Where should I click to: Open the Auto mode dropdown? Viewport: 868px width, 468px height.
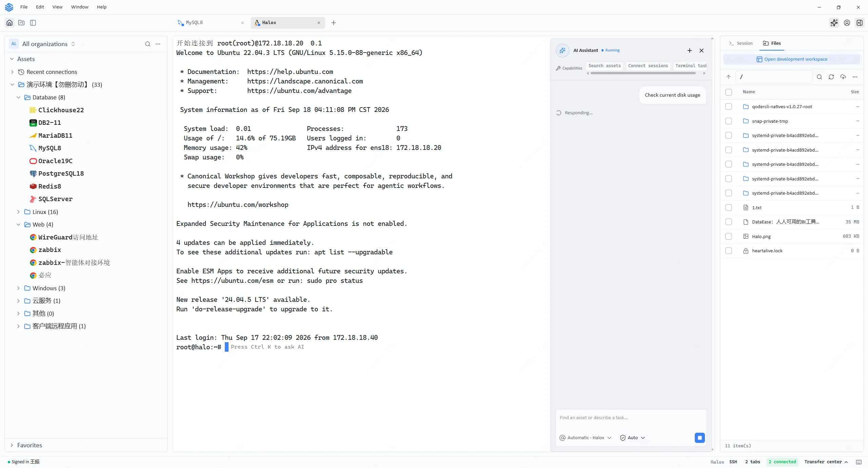632,438
